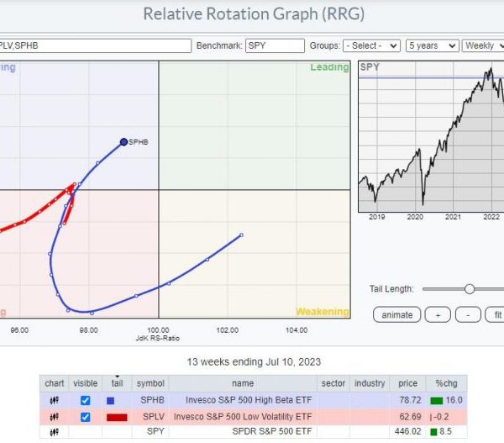Click the tail column header
This screenshot has width=504, height=443.
[117, 383]
